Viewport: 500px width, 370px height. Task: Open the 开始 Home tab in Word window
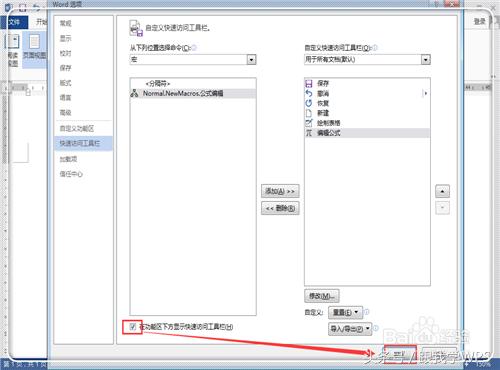pyautogui.click(x=41, y=22)
